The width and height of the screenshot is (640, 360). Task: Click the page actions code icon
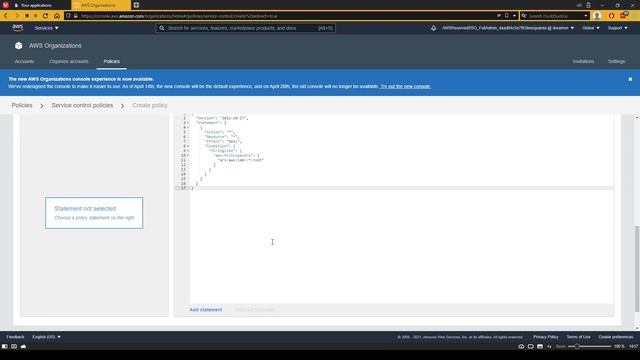pos(549,346)
